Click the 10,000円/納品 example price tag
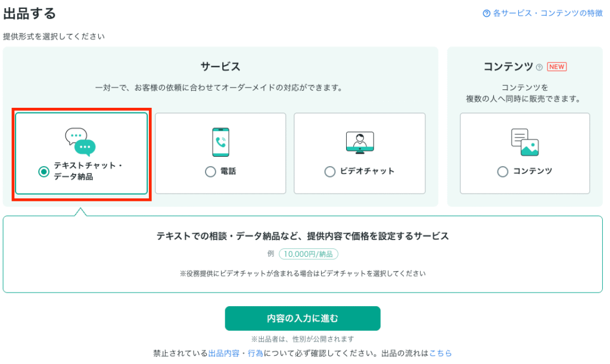The image size is (610, 364). pyautogui.click(x=308, y=254)
